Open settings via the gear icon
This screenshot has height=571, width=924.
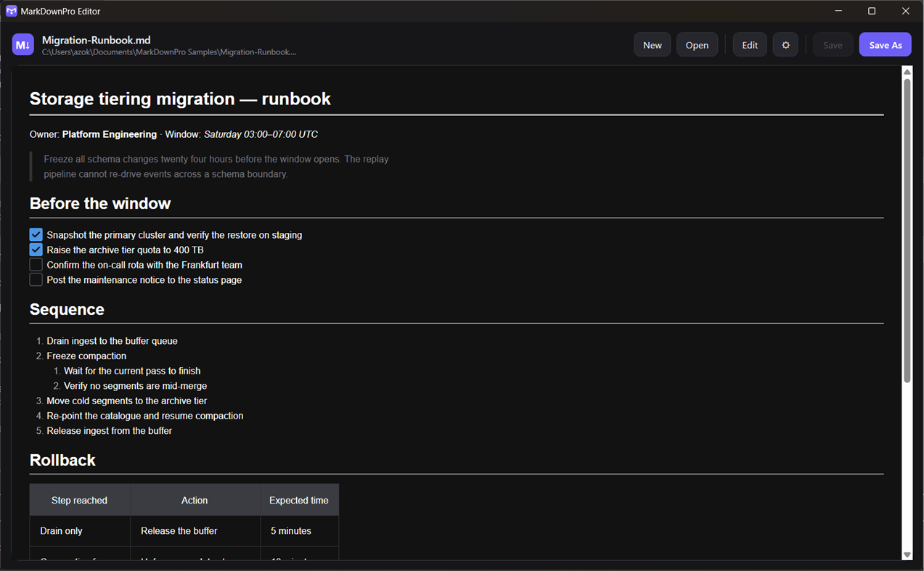(785, 45)
